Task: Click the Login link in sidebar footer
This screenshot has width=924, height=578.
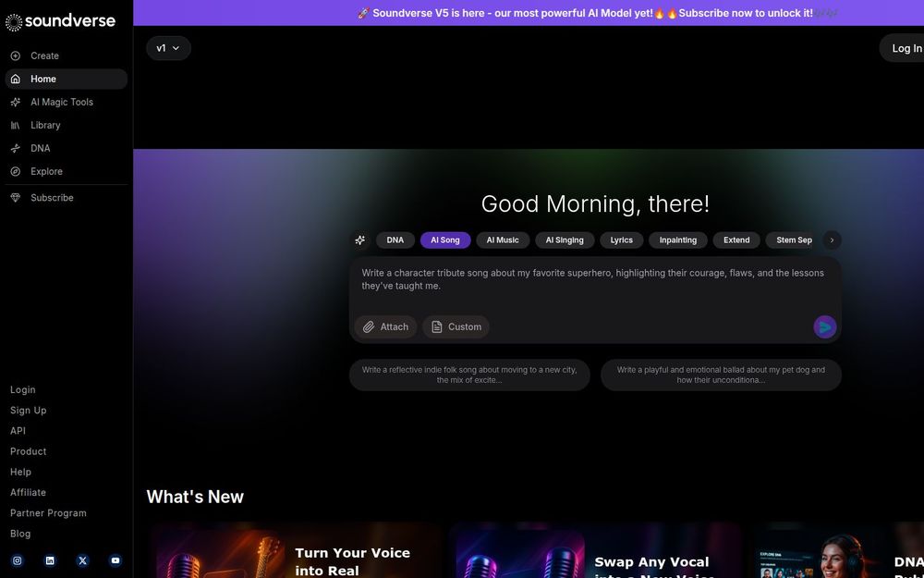Action: pos(22,390)
